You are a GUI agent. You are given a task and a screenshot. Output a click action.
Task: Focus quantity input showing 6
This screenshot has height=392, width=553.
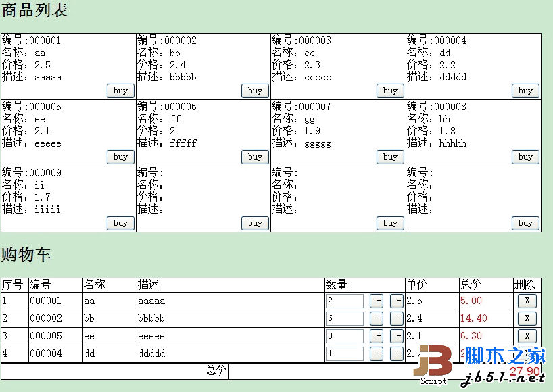(345, 318)
